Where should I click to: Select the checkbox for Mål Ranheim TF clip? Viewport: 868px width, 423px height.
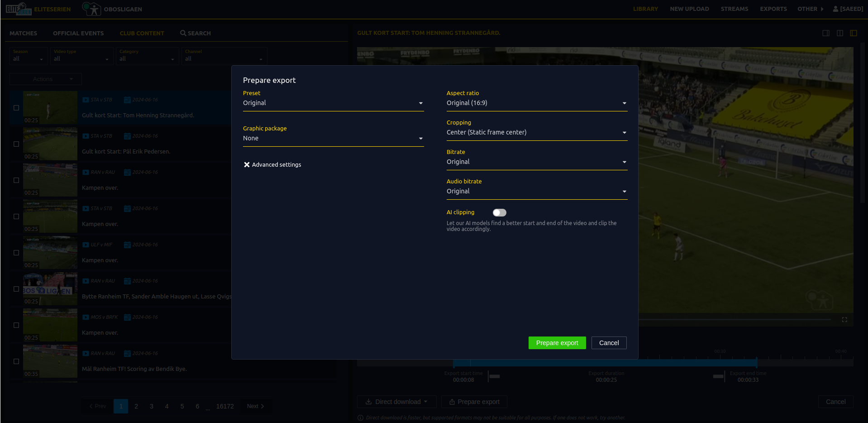coord(16,361)
